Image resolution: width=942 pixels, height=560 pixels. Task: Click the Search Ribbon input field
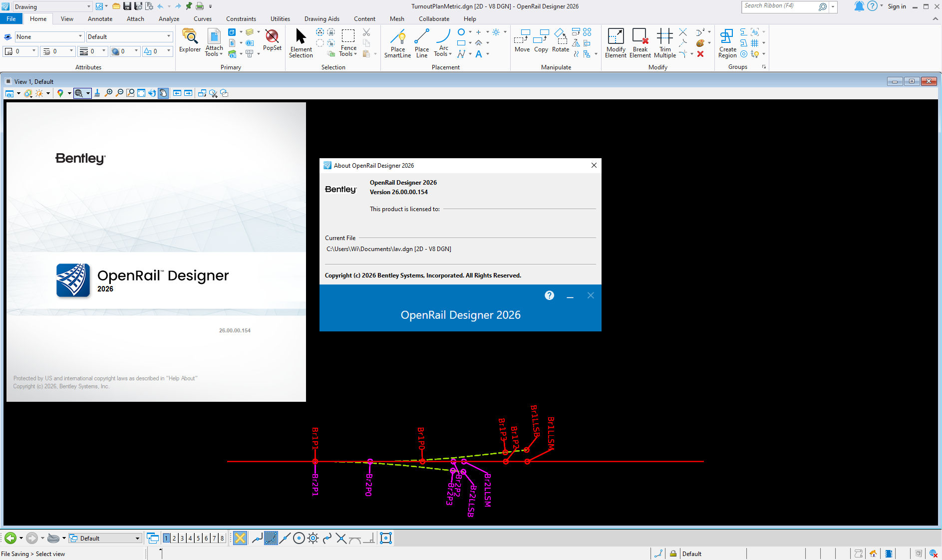[x=780, y=6]
